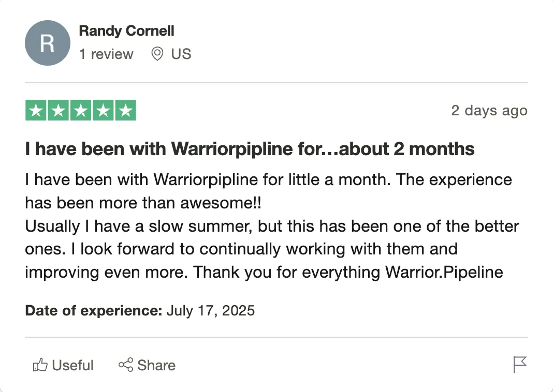Click the '2 days ago' timestamp
This screenshot has width=553, height=392.
tap(489, 111)
